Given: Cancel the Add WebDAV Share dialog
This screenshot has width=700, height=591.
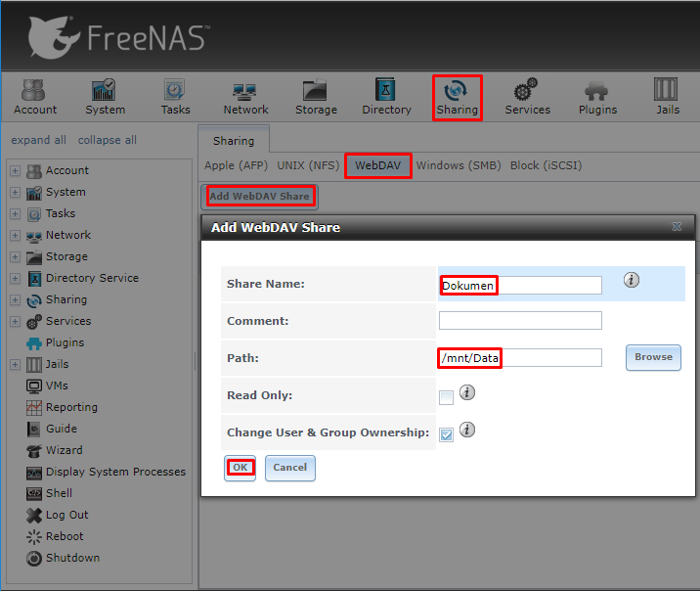Looking at the screenshot, I should point(290,468).
